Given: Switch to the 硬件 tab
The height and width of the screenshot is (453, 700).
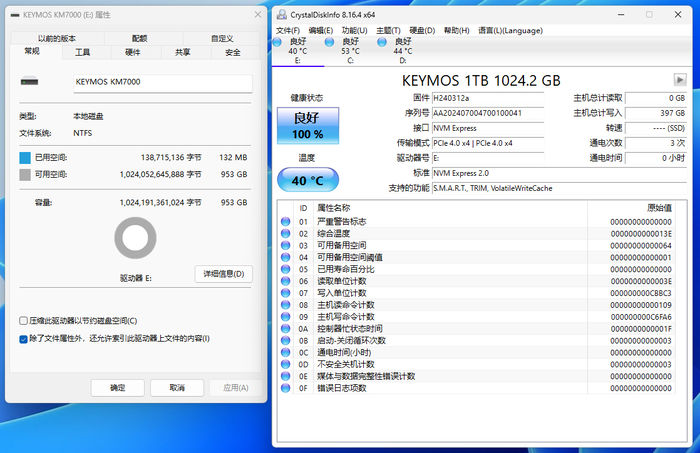Looking at the screenshot, I should [133, 52].
